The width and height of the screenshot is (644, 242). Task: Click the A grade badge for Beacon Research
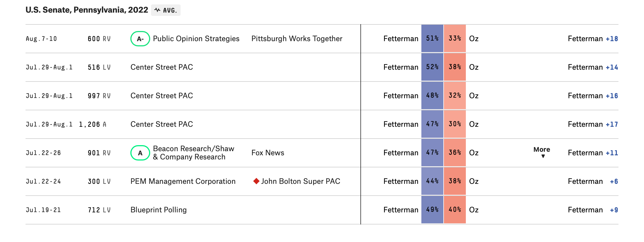[140, 153]
